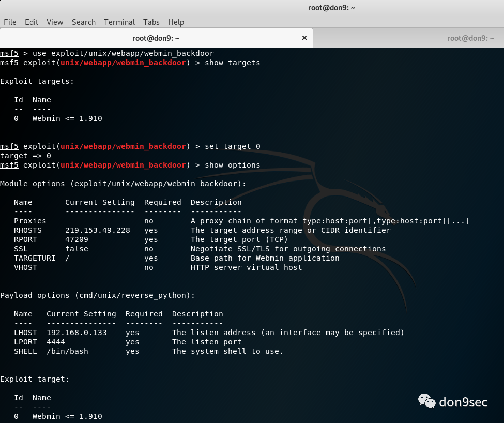The image size is (504, 423).
Task: Open the Terminal menu
Action: click(x=119, y=22)
